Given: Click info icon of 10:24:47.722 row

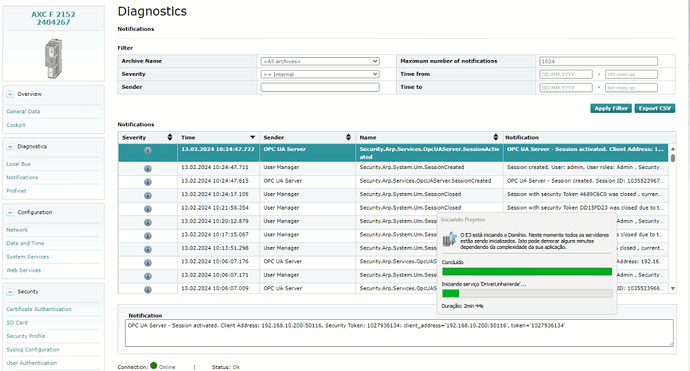Looking at the screenshot, I should point(148,151).
